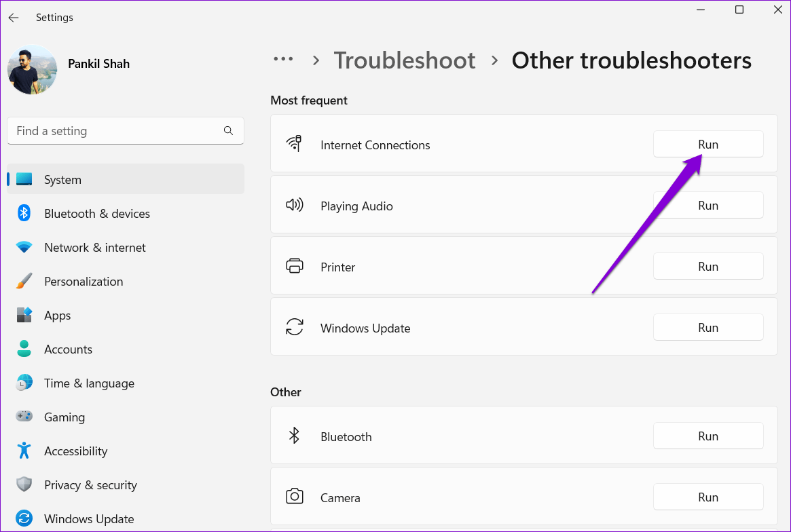Click the Privacy & security shield icon
This screenshot has width=791, height=532.
point(24,485)
